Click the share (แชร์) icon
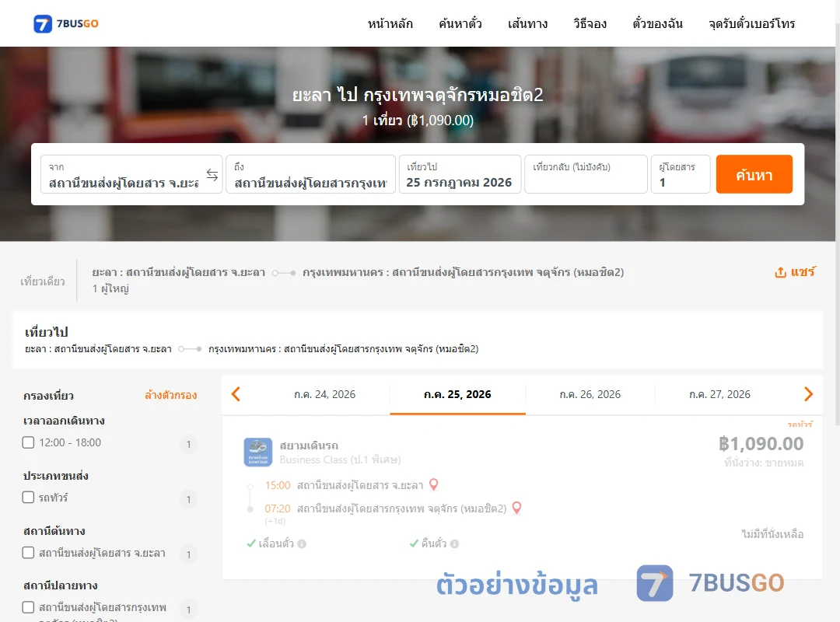 click(x=781, y=272)
